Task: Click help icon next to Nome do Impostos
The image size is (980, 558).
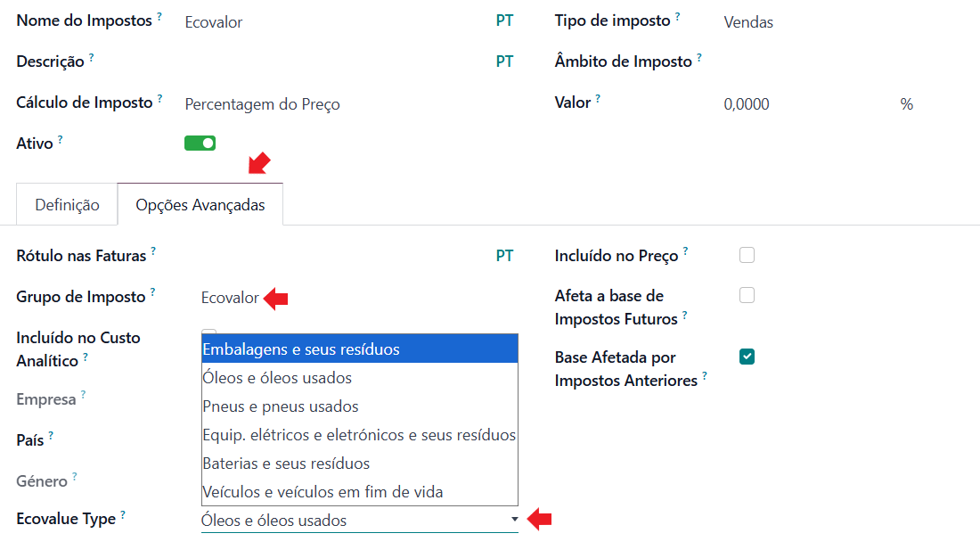Action: (159, 17)
